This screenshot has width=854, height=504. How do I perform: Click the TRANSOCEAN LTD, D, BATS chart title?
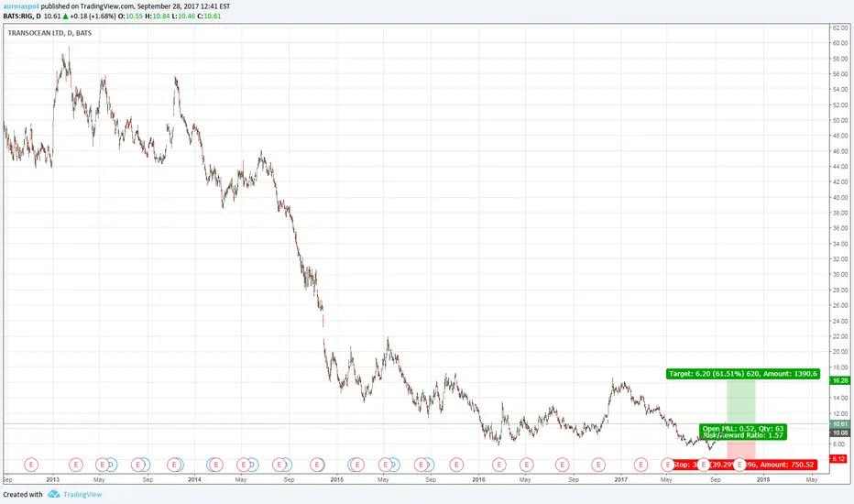click(49, 33)
